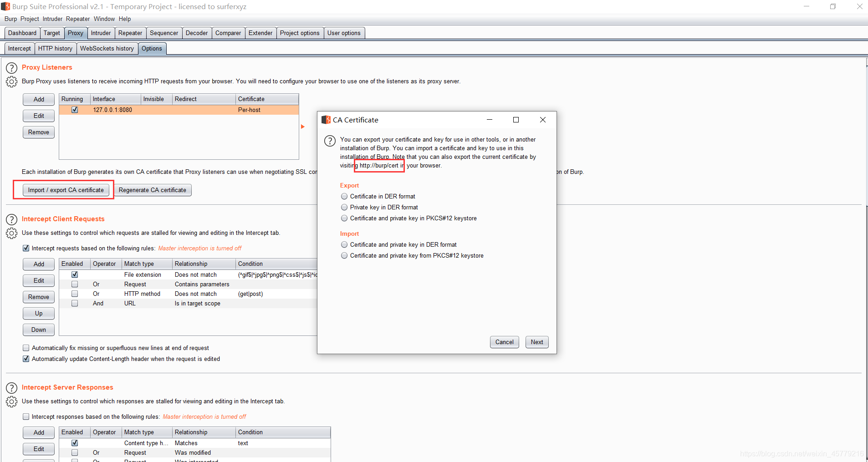Sort client rules by Match type header
Image resolution: width=868 pixels, height=462 pixels.
click(x=147, y=264)
